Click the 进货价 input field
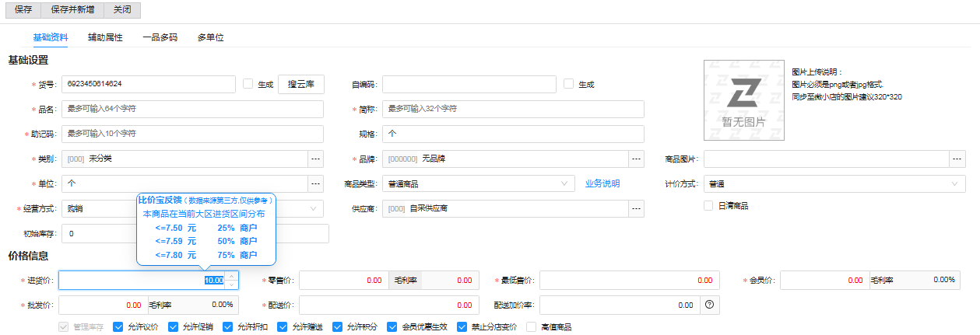Image resolution: width=980 pixels, height=335 pixels. (x=142, y=280)
